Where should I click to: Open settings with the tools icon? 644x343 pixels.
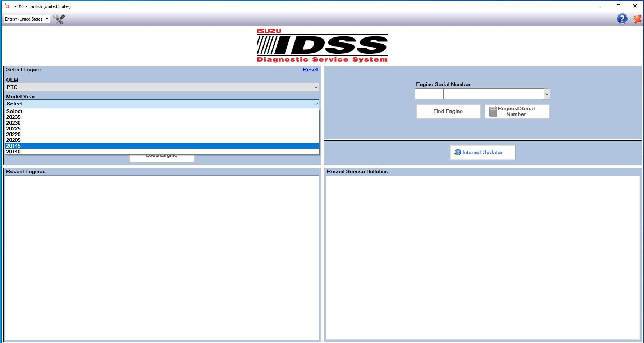tap(58, 19)
